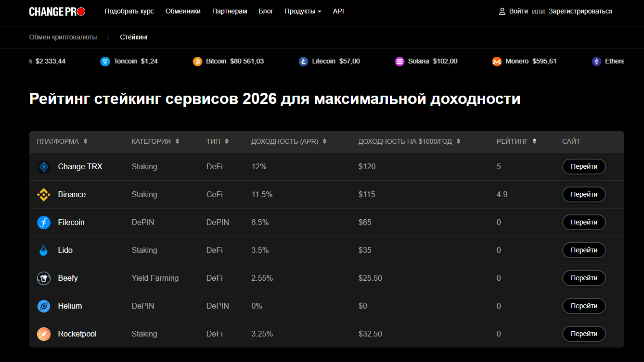
Task: Click Перейти button for Change TRX
Action: tap(584, 167)
